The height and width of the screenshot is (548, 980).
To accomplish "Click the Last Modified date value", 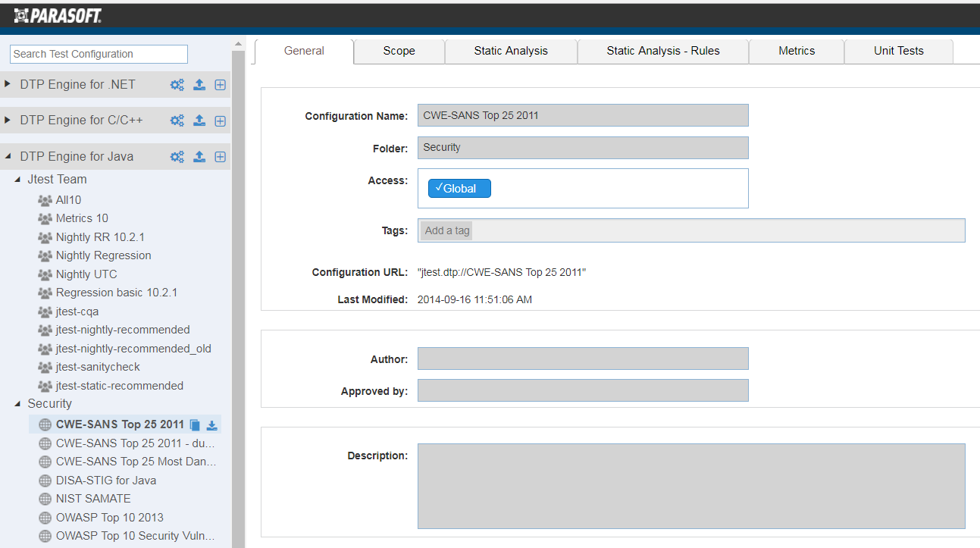I will [x=474, y=299].
